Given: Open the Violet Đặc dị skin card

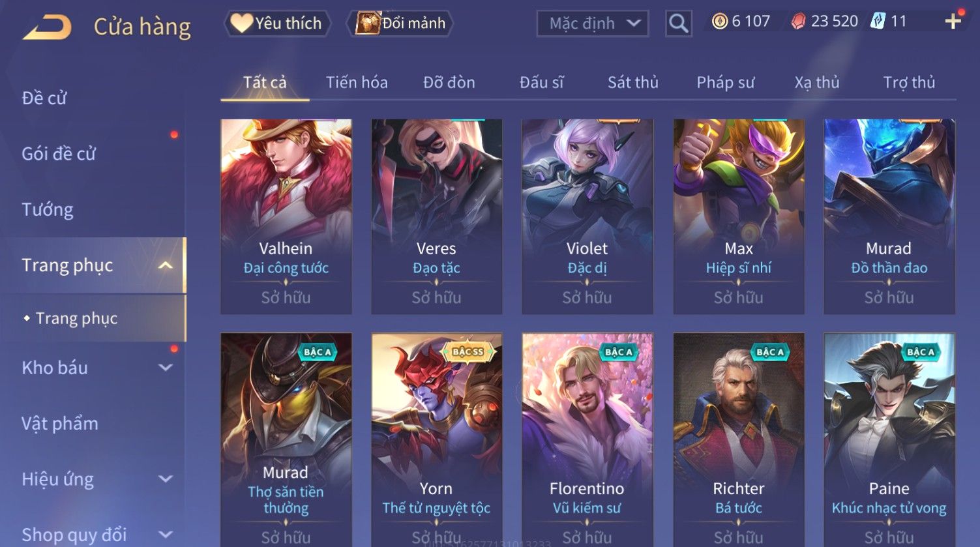Looking at the screenshot, I should point(587,216).
